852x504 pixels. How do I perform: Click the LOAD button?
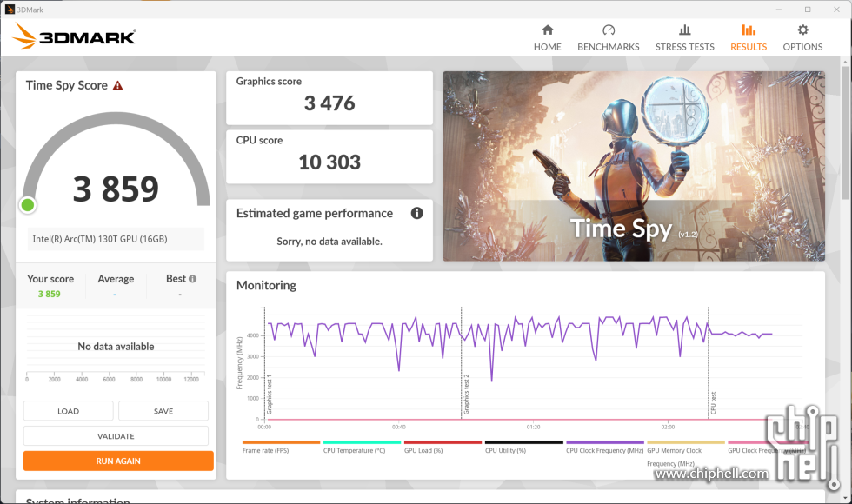tap(69, 411)
